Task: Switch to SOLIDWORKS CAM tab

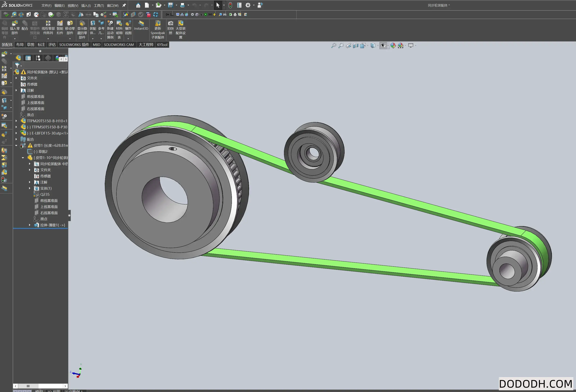Action: (119, 45)
